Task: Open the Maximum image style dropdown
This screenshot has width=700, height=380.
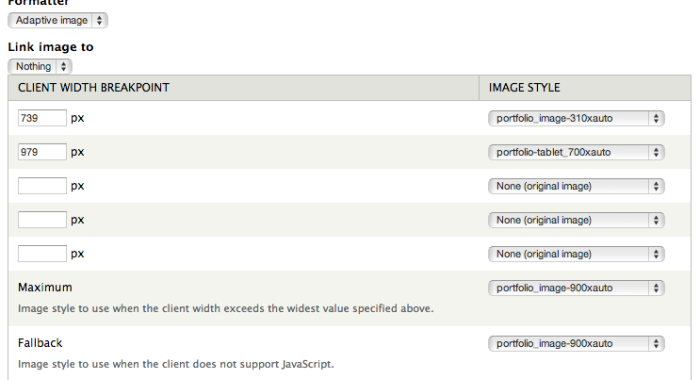Action: point(576,288)
